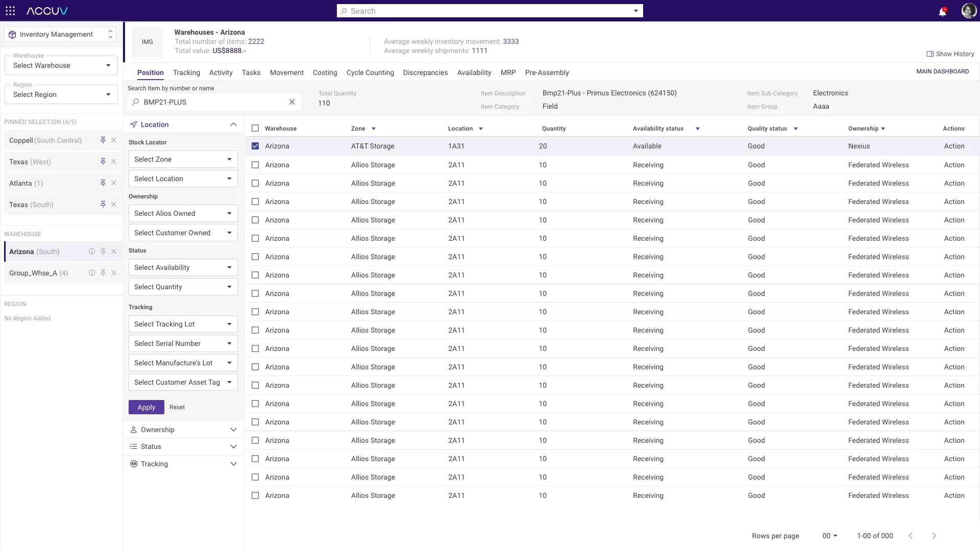Check the second Allios Storage row checkbox
Screen dimensions: 980x551
pyautogui.click(x=255, y=183)
